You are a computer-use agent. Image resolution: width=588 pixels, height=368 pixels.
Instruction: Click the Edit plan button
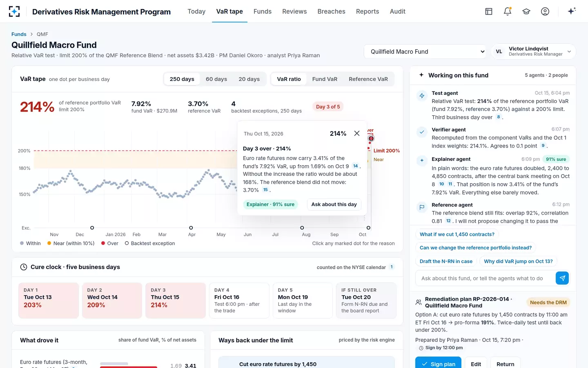[x=476, y=364]
